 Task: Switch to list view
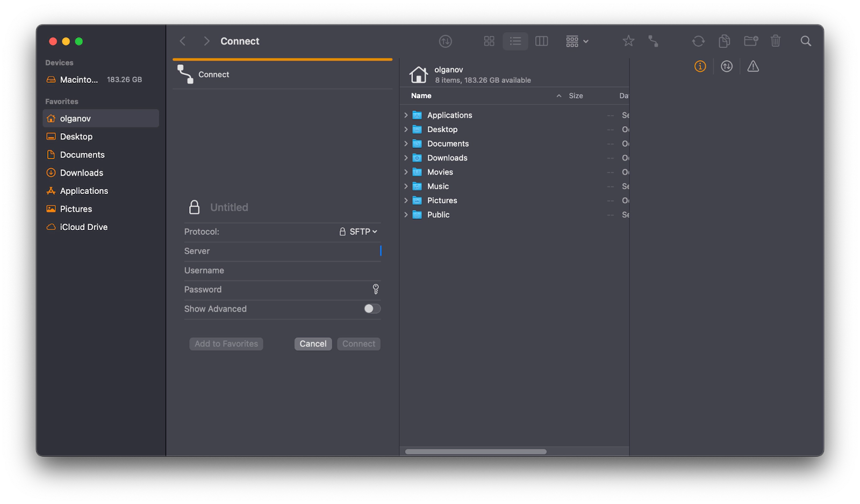[x=515, y=41]
